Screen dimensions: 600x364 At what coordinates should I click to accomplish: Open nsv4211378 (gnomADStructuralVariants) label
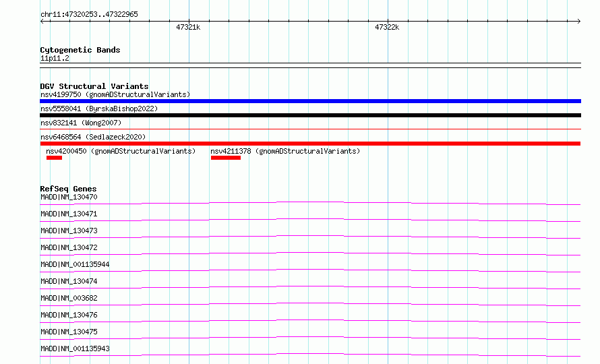pos(285,151)
